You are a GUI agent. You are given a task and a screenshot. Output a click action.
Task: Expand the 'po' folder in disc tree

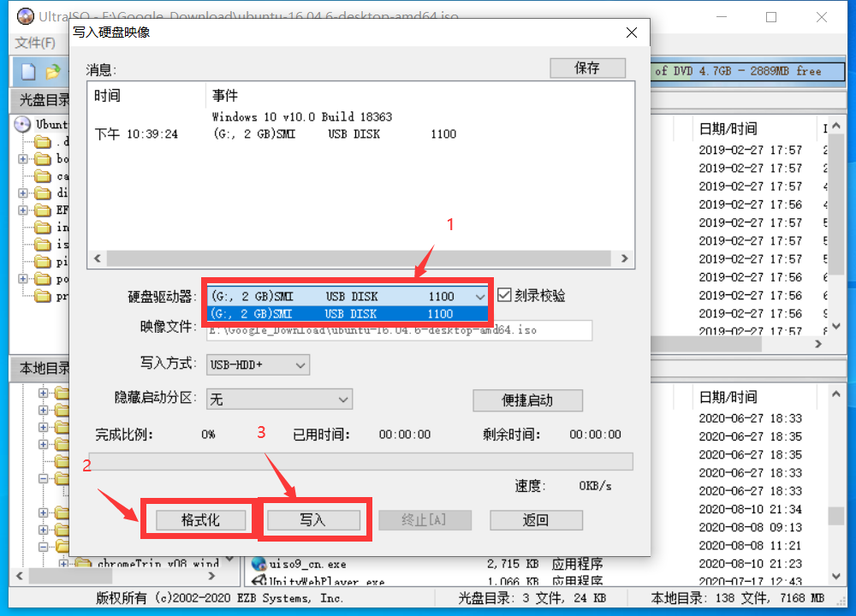(x=23, y=279)
